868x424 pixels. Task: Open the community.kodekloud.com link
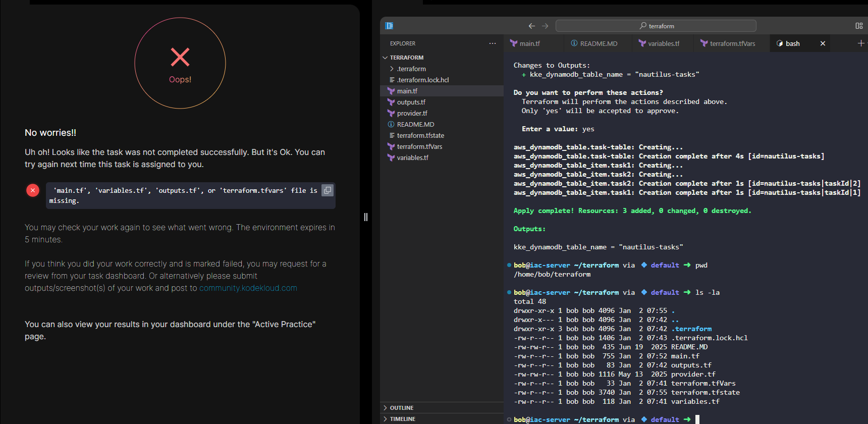(248, 288)
